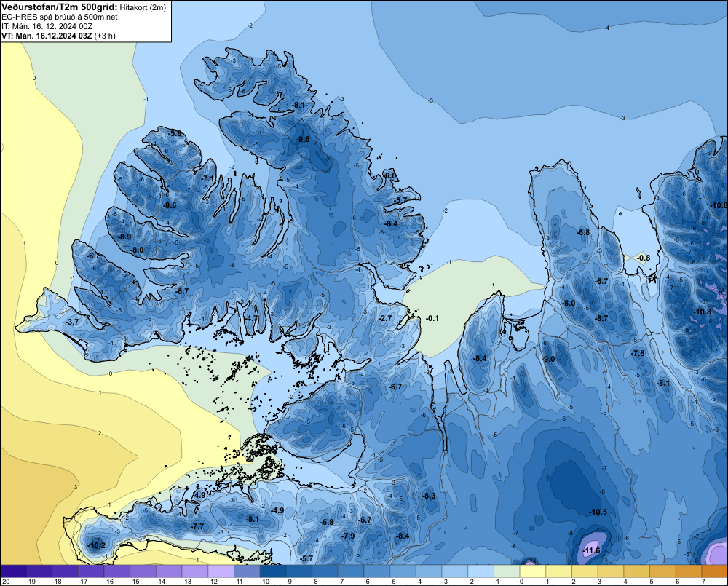This screenshot has height=586, width=728.
Task: Click the -3.7 temperature label
Action: point(72,321)
